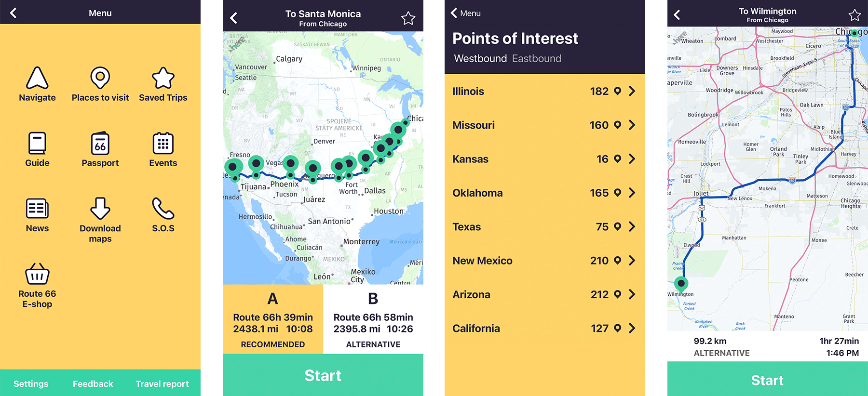This screenshot has width=868, height=396.
Task: Toggle favorite star for Wilmington trip
Action: [x=854, y=15]
